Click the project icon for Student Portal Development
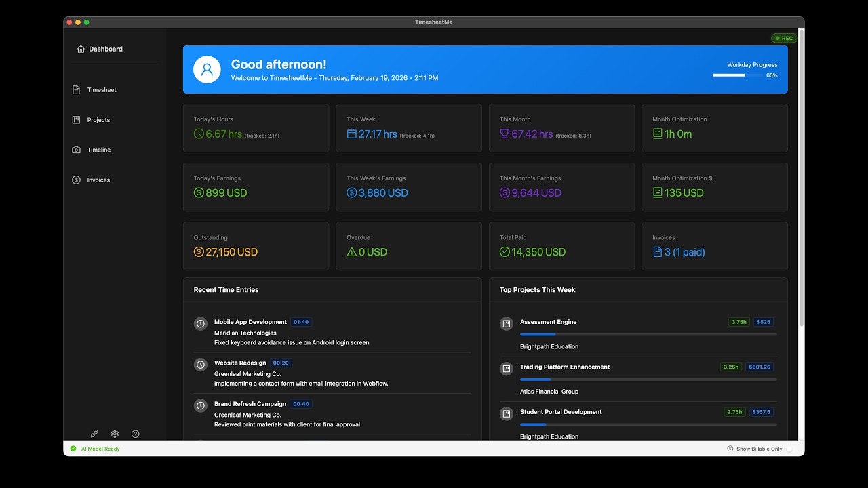Screen dimensions: 868x488 pyautogui.click(x=507, y=413)
